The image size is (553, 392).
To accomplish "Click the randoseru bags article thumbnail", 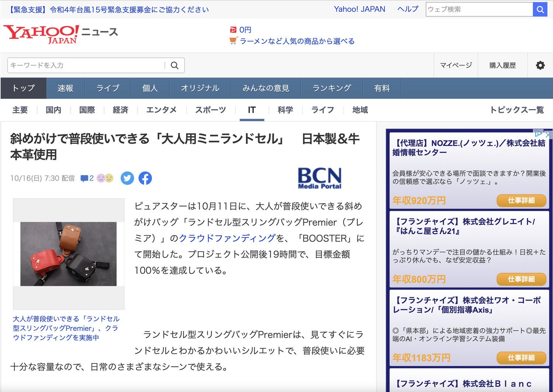I will pyautogui.click(x=69, y=254).
